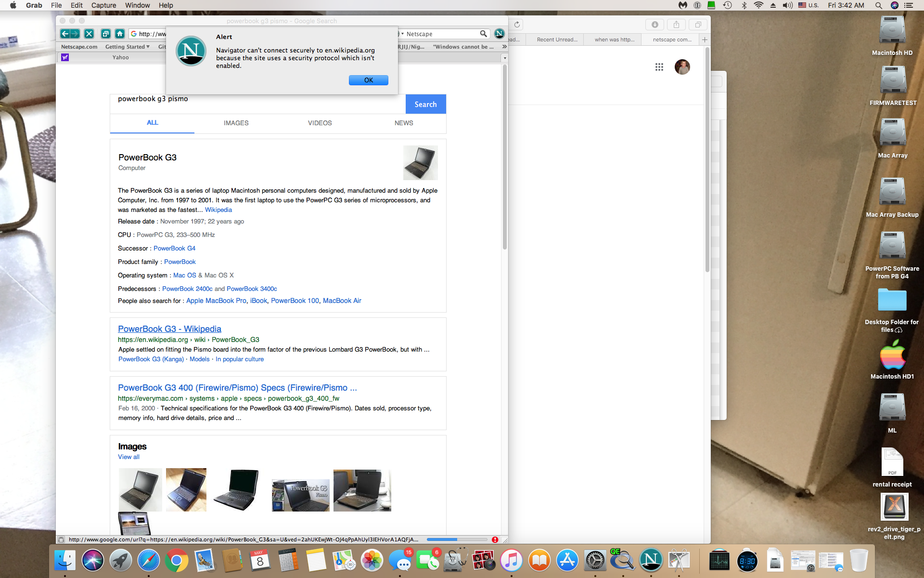Open PowerBook G3 - Wikipedia result
Image resolution: width=924 pixels, height=578 pixels.
pyautogui.click(x=169, y=328)
